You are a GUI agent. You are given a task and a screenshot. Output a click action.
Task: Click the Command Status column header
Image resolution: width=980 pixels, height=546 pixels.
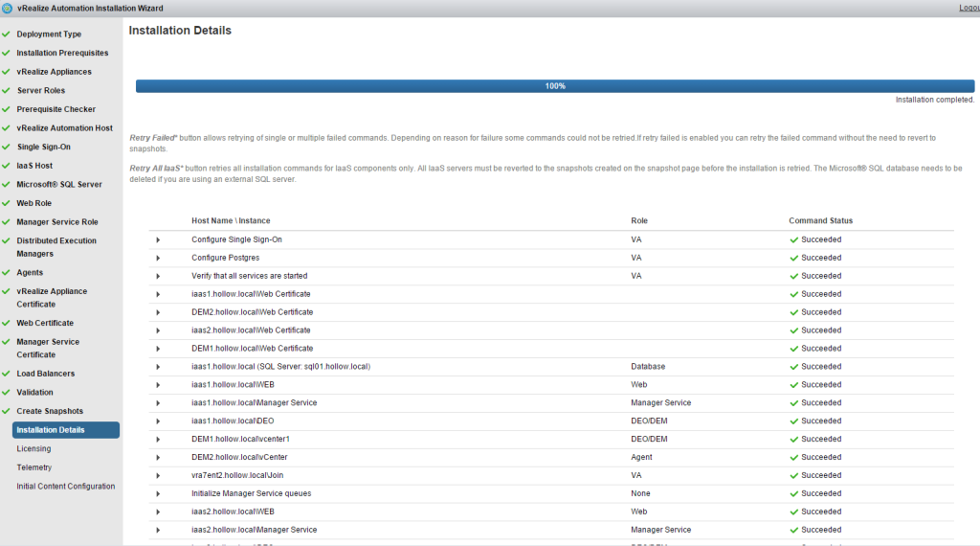pyautogui.click(x=820, y=220)
